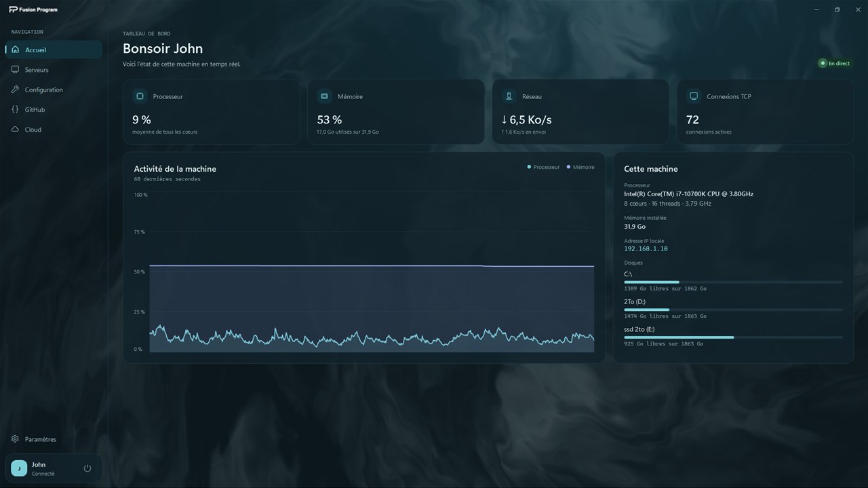Click the ssd 2to (E:) usage bar
This screenshot has height=488, width=868.
tap(733, 337)
